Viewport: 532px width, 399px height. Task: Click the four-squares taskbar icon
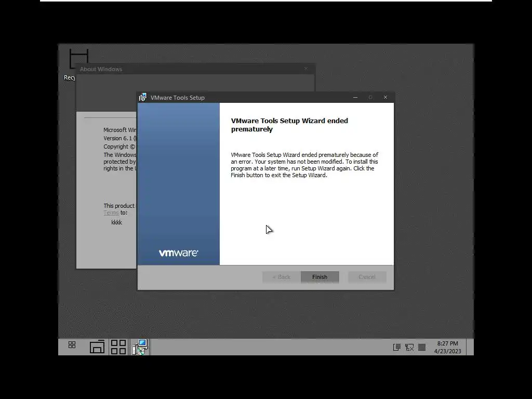118,347
